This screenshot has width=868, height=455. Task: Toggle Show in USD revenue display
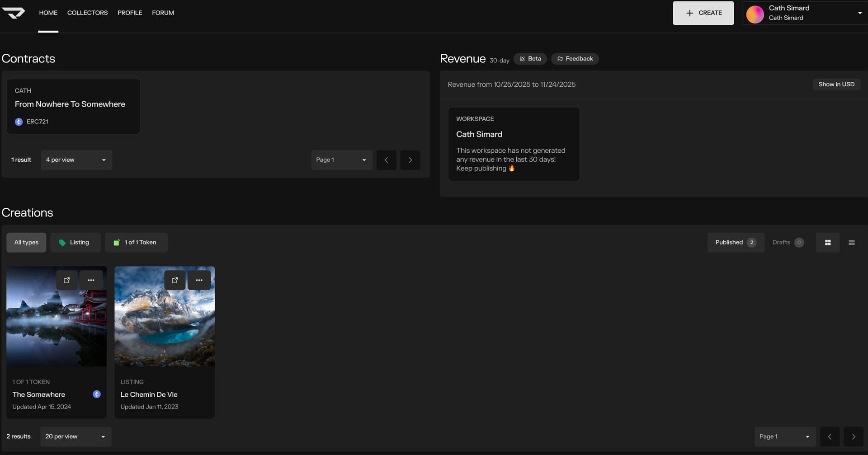point(836,84)
